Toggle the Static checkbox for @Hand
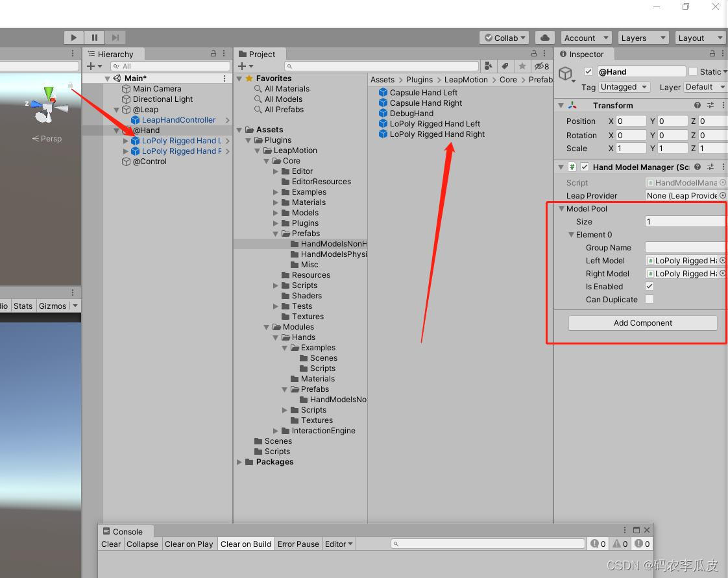 (693, 71)
